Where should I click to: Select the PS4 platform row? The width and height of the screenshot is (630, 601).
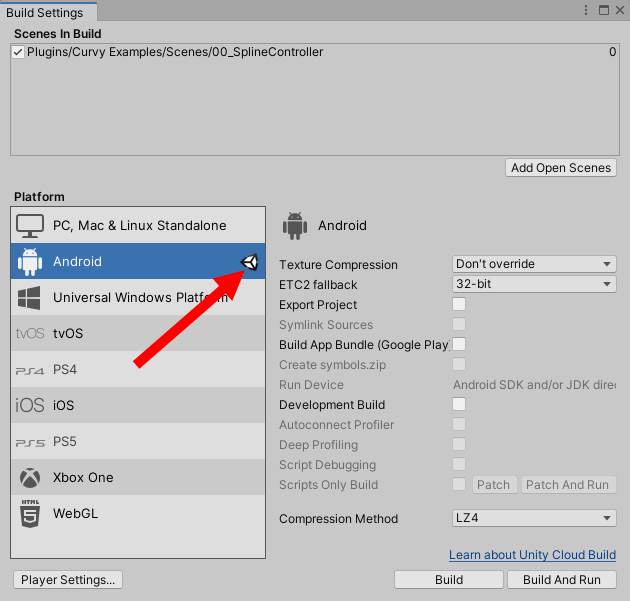pyautogui.click(x=138, y=369)
